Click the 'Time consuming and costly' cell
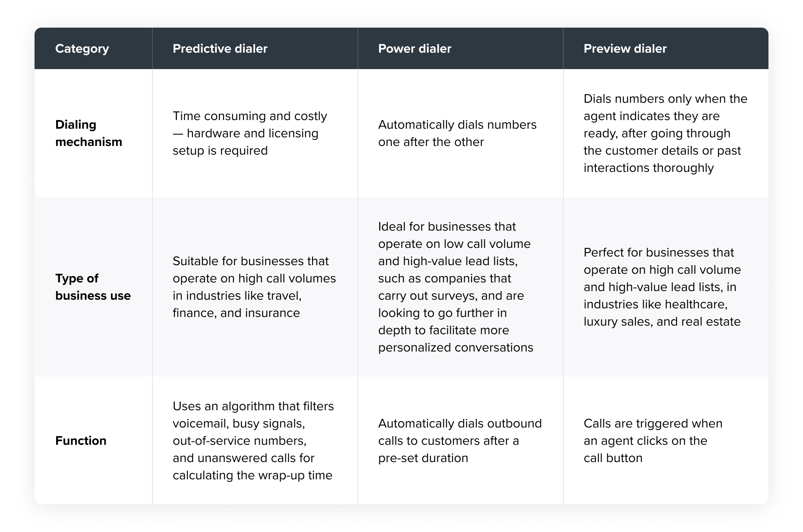The width and height of the screenshot is (803, 532). [250, 133]
